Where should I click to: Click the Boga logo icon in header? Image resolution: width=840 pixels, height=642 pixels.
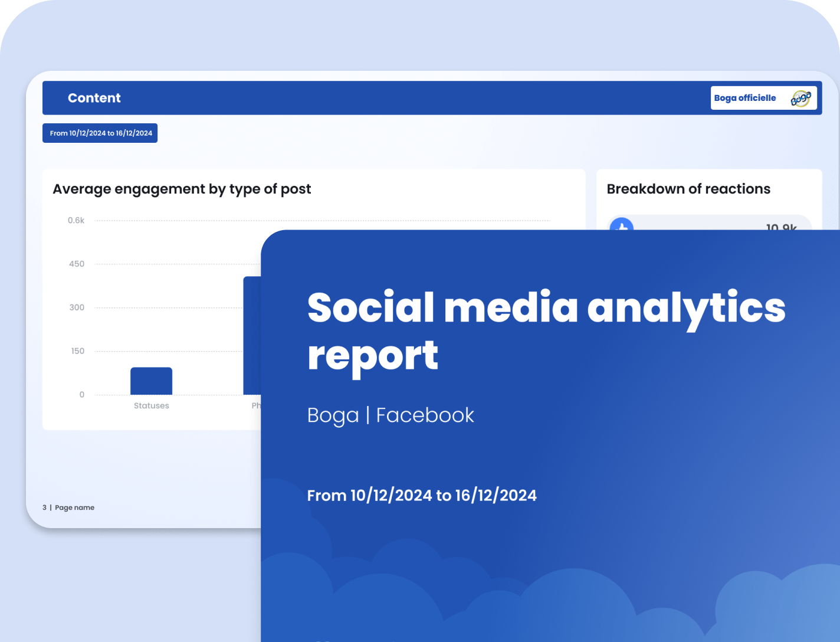(x=800, y=99)
